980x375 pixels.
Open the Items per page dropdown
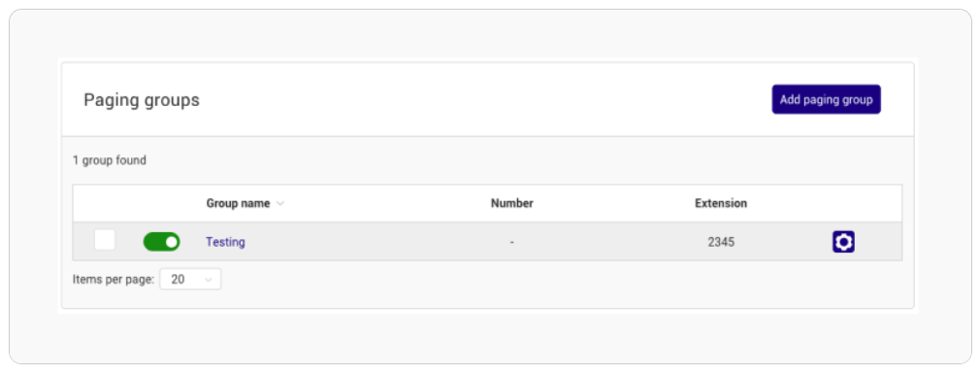click(190, 279)
